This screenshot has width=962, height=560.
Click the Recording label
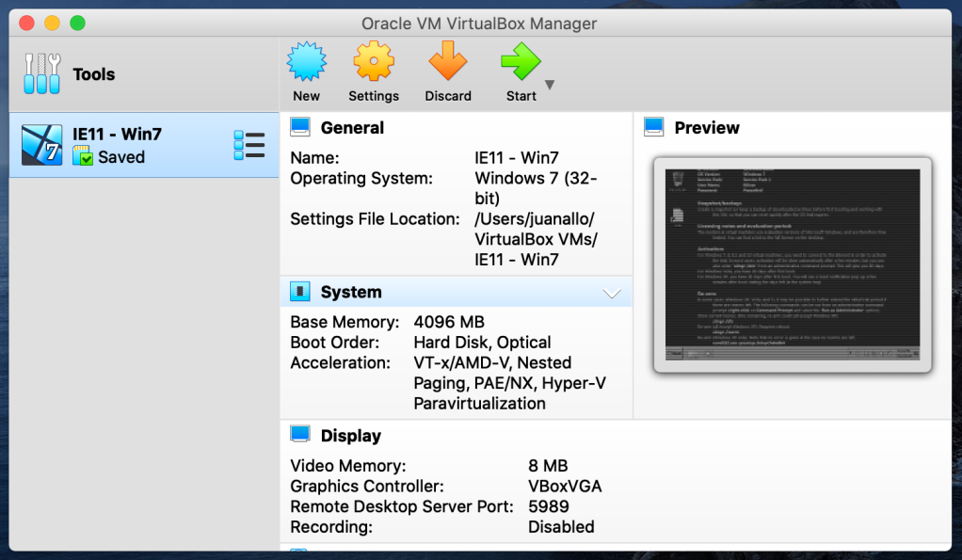coord(331,527)
